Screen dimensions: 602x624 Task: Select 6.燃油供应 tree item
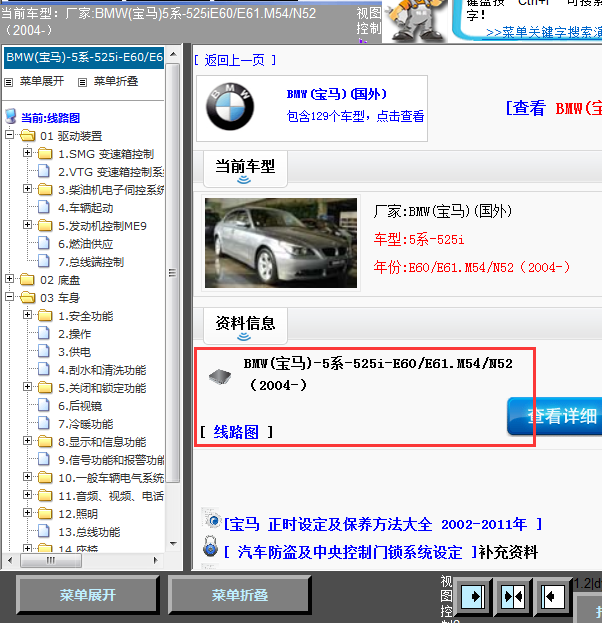[86, 244]
